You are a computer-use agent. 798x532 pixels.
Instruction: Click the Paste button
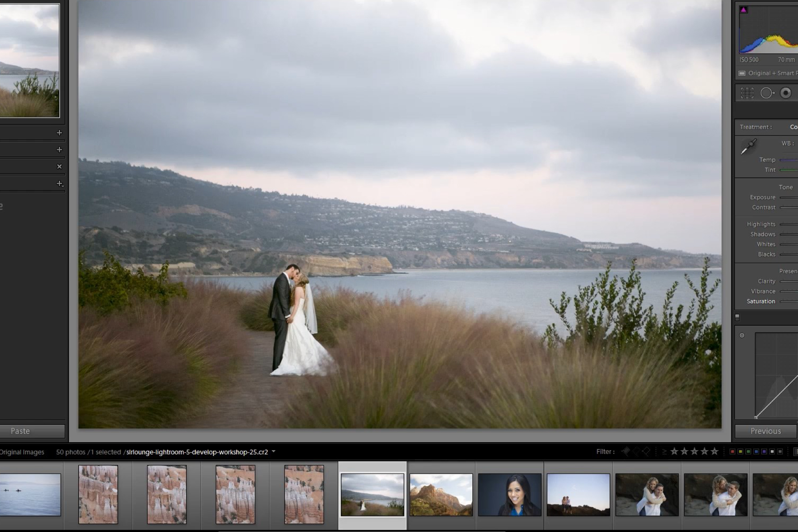pos(32,431)
